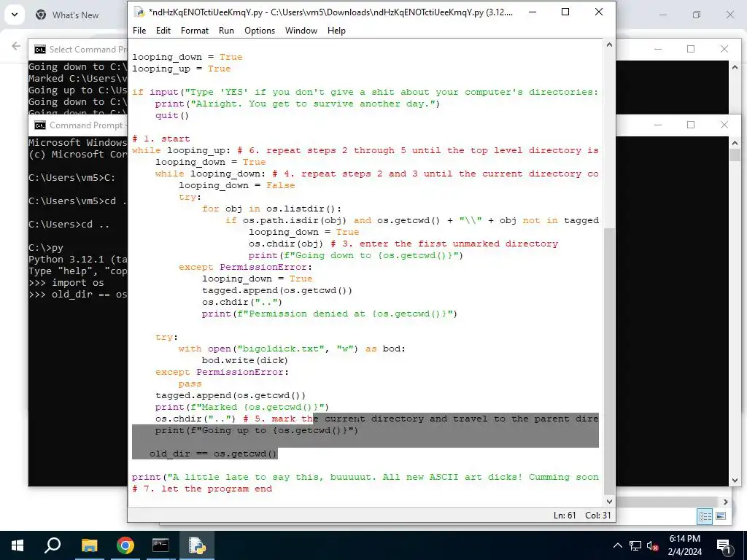747x560 pixels.
Task: Click the 'print(f"Marked {os.getcwd()}")' line
Action: (x=242, y=407)
